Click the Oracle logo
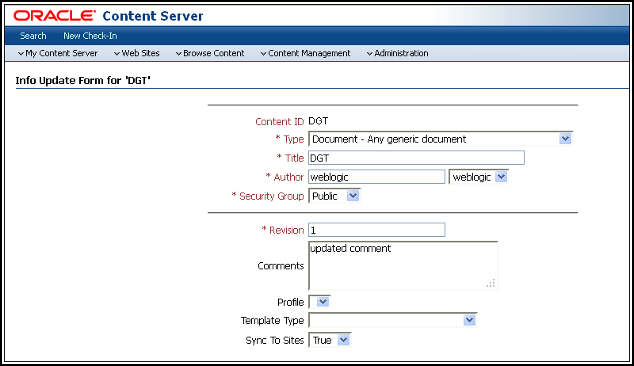 point(55,16)
